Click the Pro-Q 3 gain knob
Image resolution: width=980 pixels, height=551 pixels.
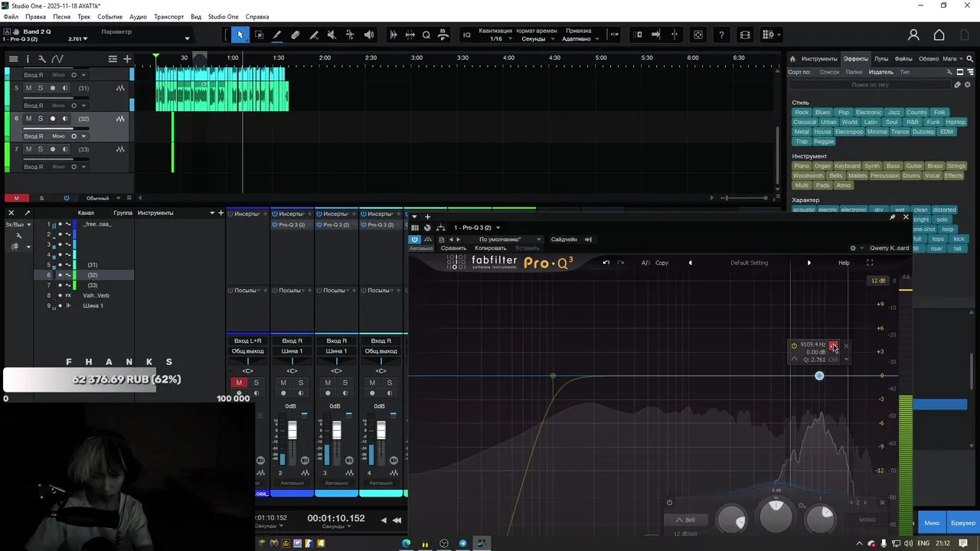[x=776, y=516]
